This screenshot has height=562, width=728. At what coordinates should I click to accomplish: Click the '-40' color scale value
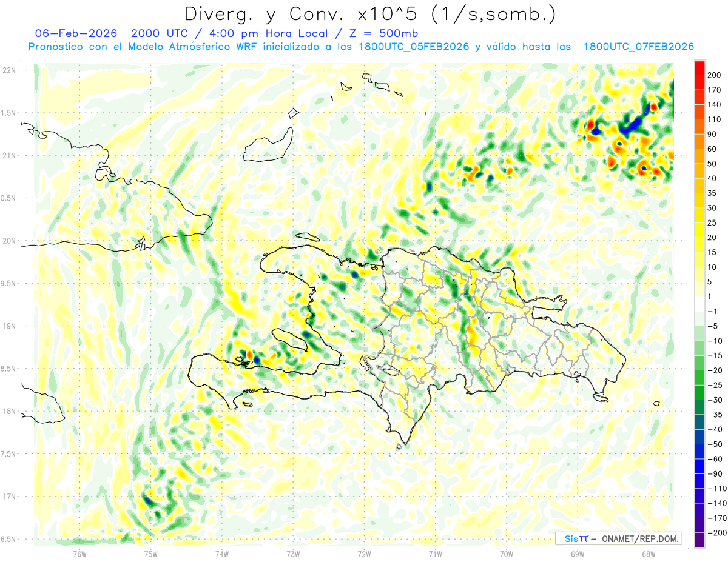pos(716,429)
